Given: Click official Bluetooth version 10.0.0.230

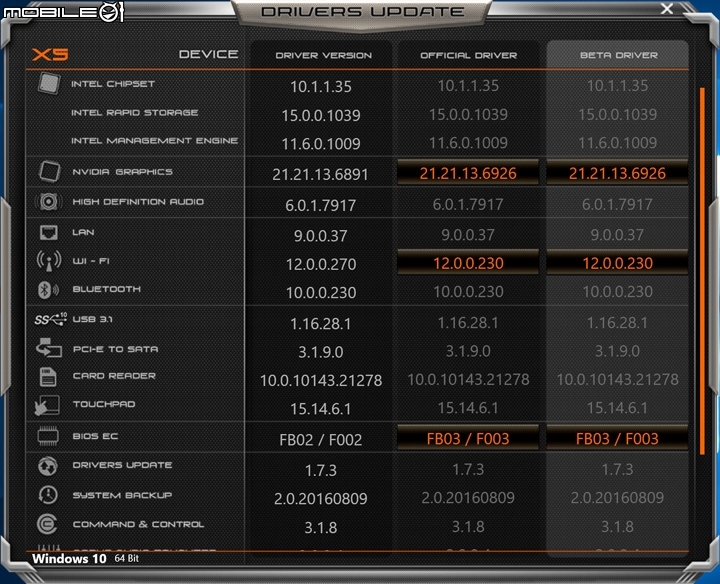Looking at the screenshot, I should pyautogui.click(x=468, y=292).
